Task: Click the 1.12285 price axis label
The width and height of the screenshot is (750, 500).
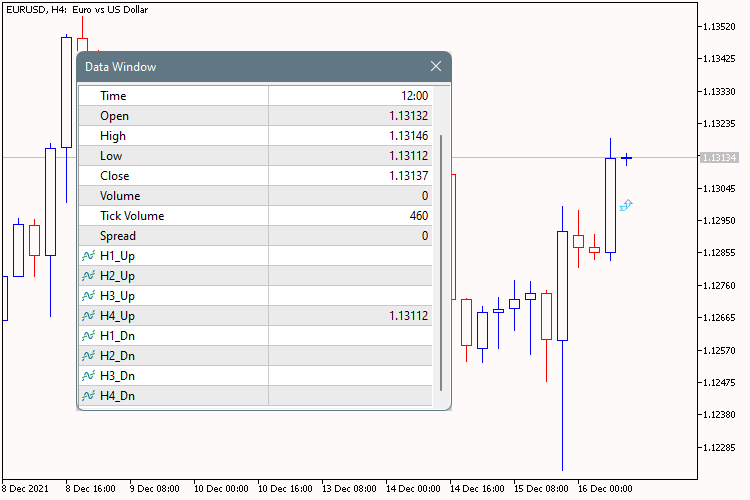Action: click(x=719, y=448)
